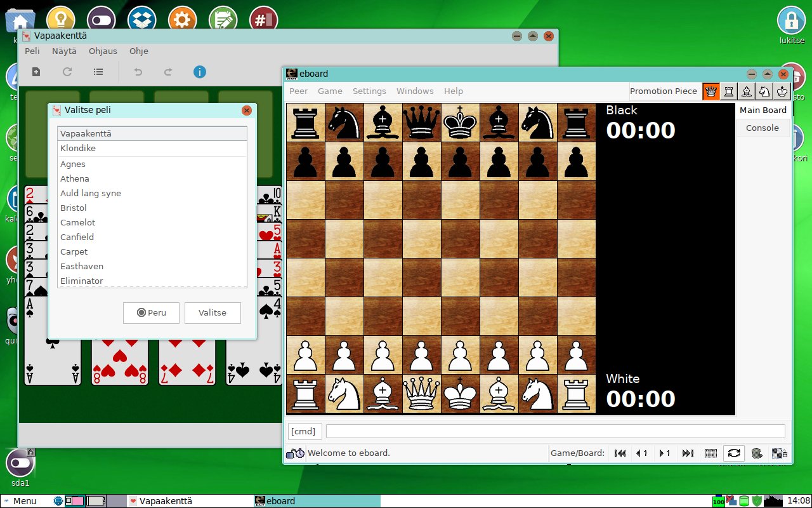
Task: Select Easthaven in the game list
Action: coord(152,266)
